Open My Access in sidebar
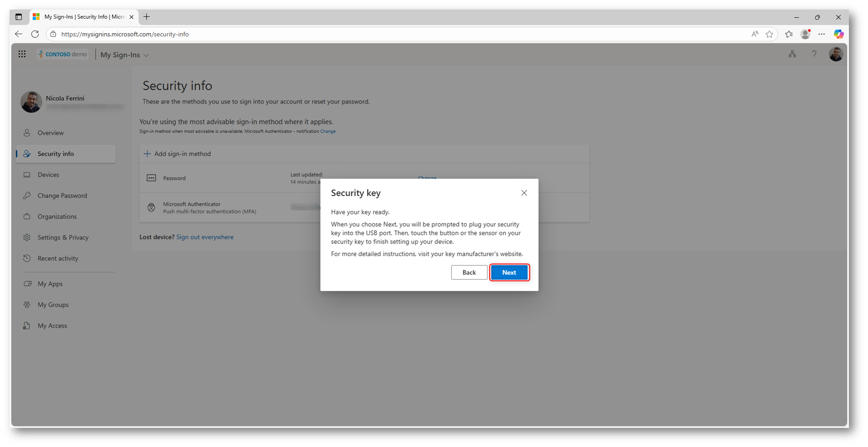The width and height of the screenshot is (868, 447). tap(66, 326)
